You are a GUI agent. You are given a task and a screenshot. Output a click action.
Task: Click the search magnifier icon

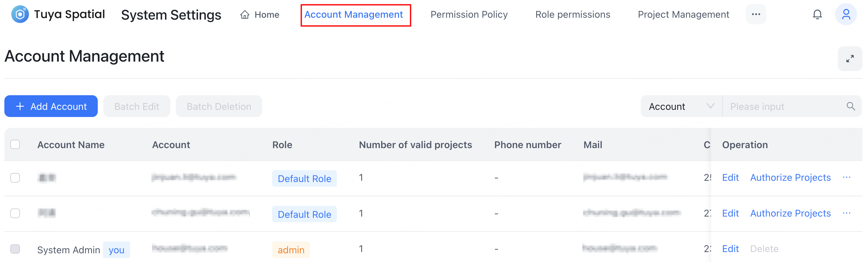tap(851, 106)
